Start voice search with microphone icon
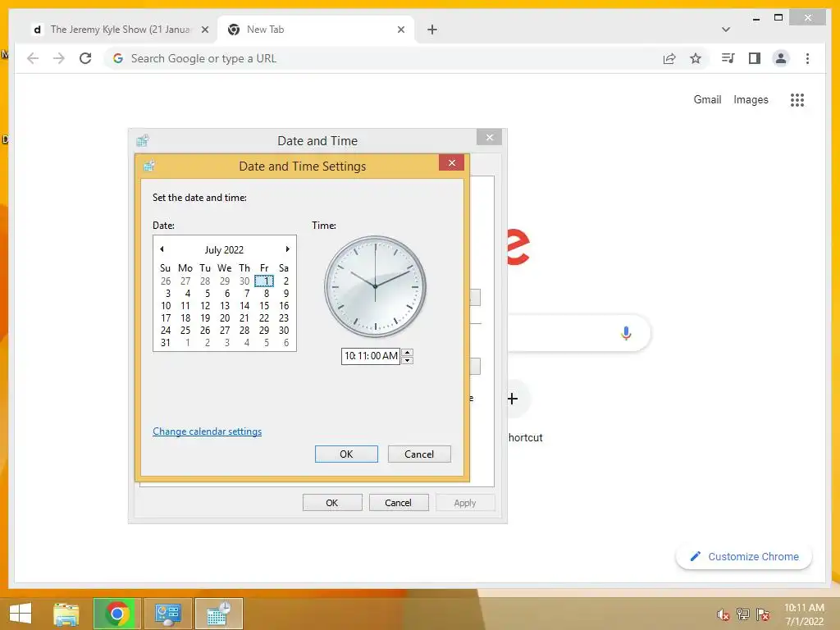This screenshot has width=840, height=630. click(626, 333)
